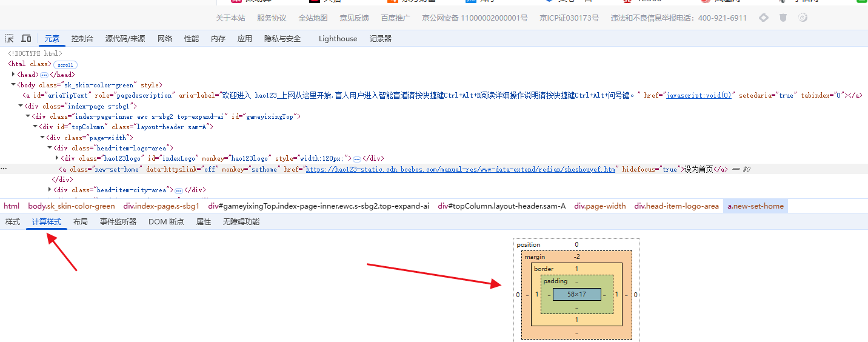Screen dimensions: 868x342
Task: Switch to the 应用 application tab
Action: 245,39
